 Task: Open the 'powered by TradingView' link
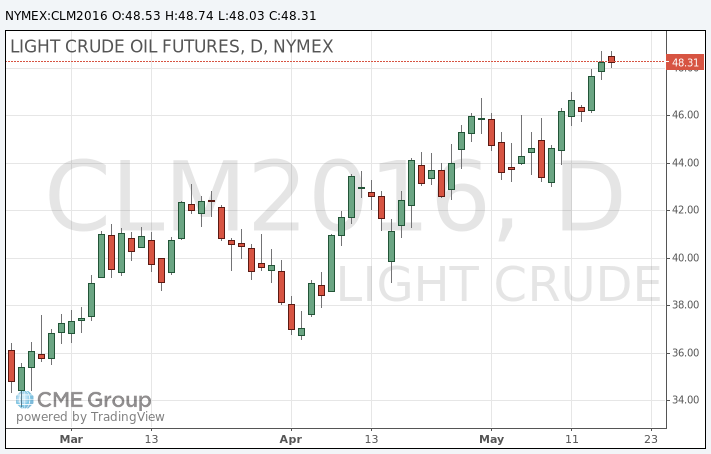[x=90, y=417]
